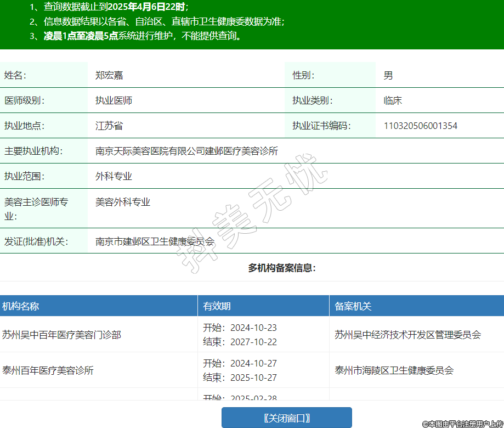The image size is (504, 428).
Task: Select the 泰州百年医疗美容诊所 row
Action: [48, 370]
